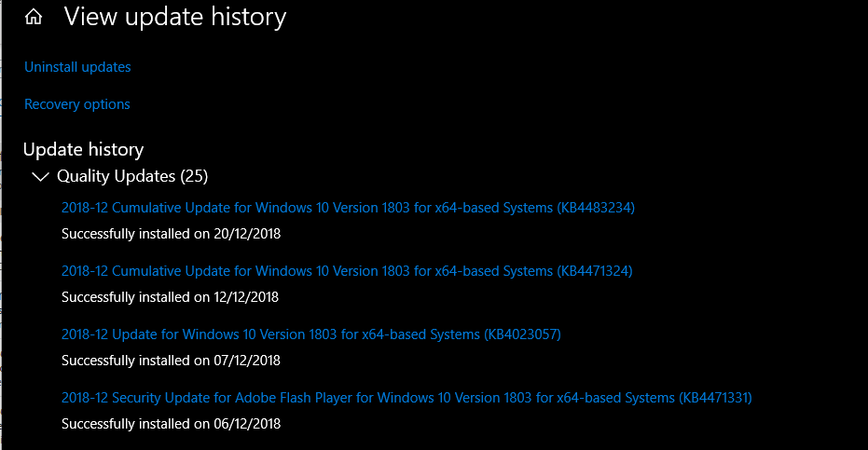Click the (KB4471324) identifier in second update
This screenshot has height=450, width=868.
click(x=595, y=271)
